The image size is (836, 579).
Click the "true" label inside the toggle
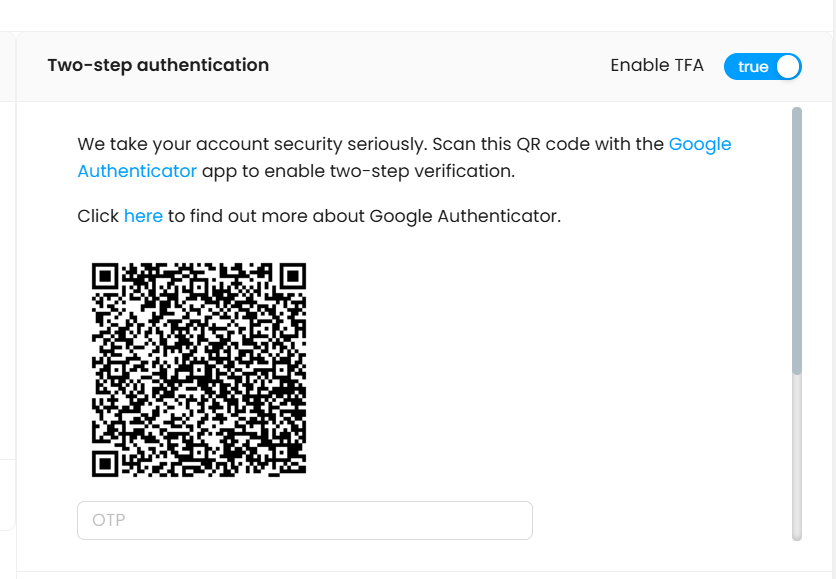click(x=753, y=67)
